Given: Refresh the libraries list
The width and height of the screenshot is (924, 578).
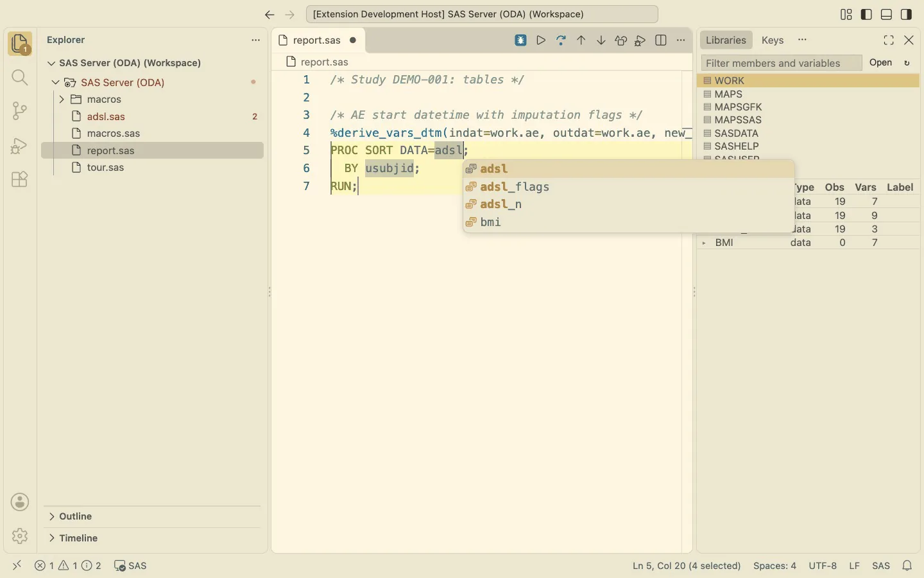Looking at the screenshot, I should point(908,63).
